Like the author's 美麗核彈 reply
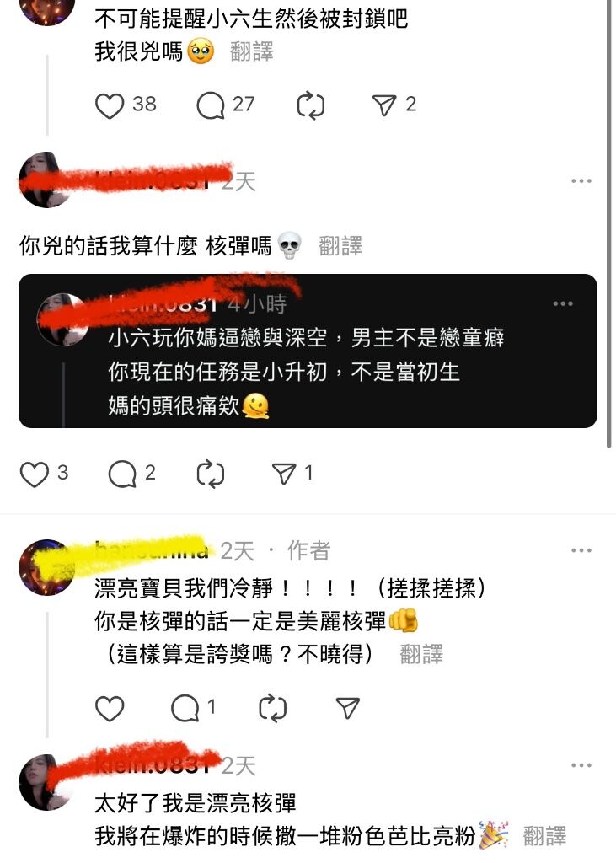 tap(110, 708)
